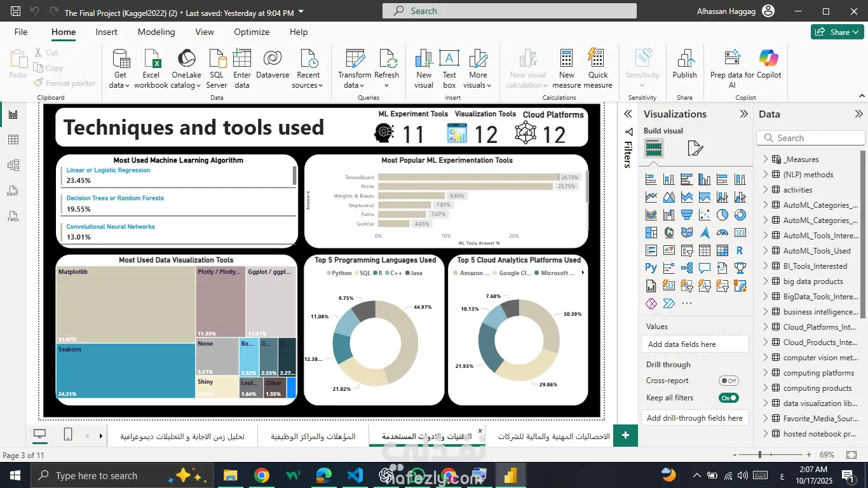Pick the R script visual icon

(x=740, y=250)
